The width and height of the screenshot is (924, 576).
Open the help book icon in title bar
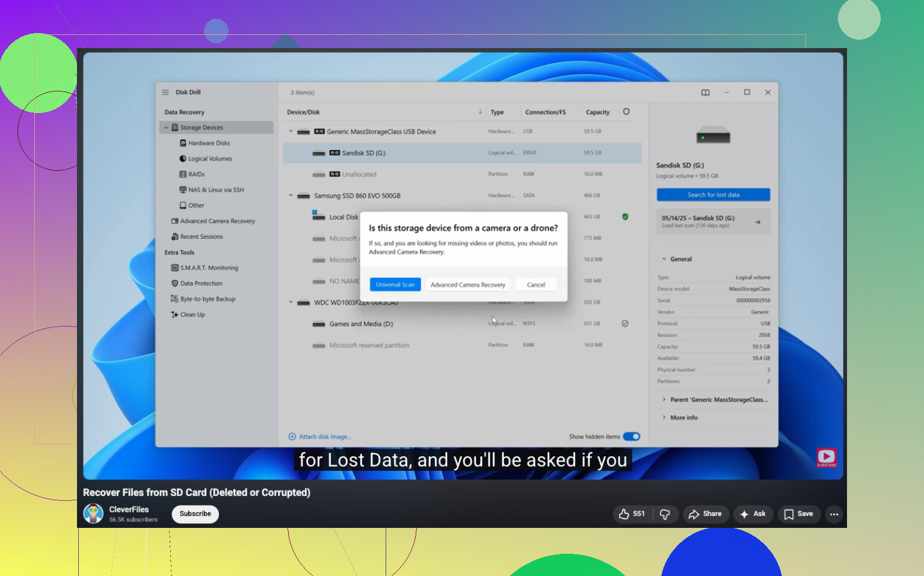tap(706, 93)
